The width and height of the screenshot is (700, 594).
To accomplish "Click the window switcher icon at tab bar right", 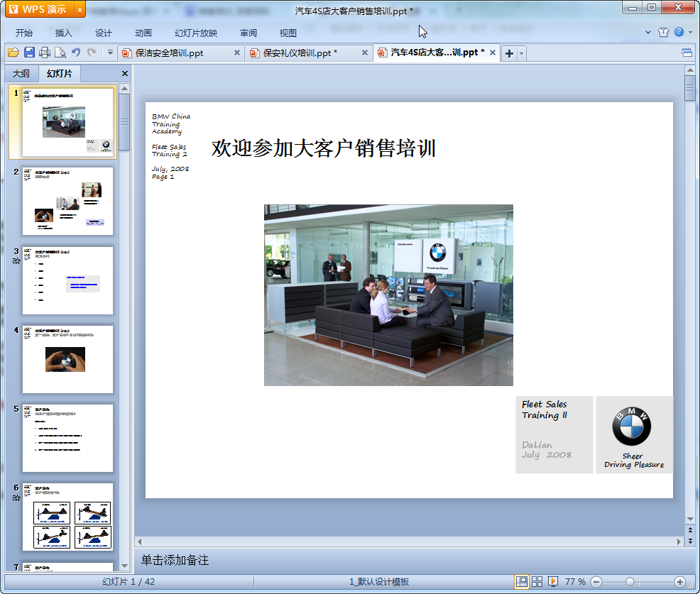I will 687,53.
